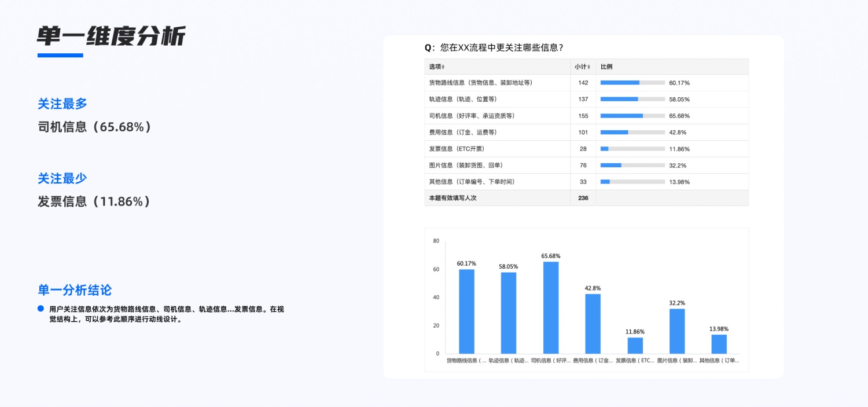Image resolution: width=868 pixels, height=407 pixels.
Task: Click the 单一维度分析 page title
Action: click(111, 36)
